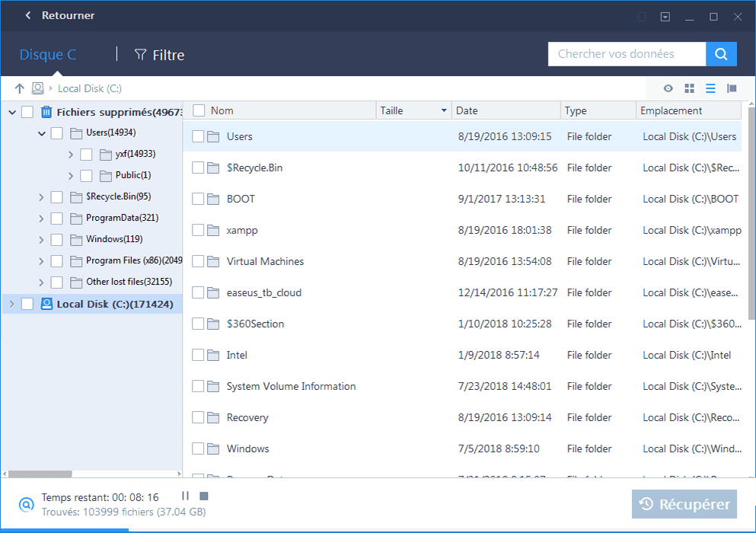Click the Recovery folder icon in list
756x533 pixels.
(213, 418)
